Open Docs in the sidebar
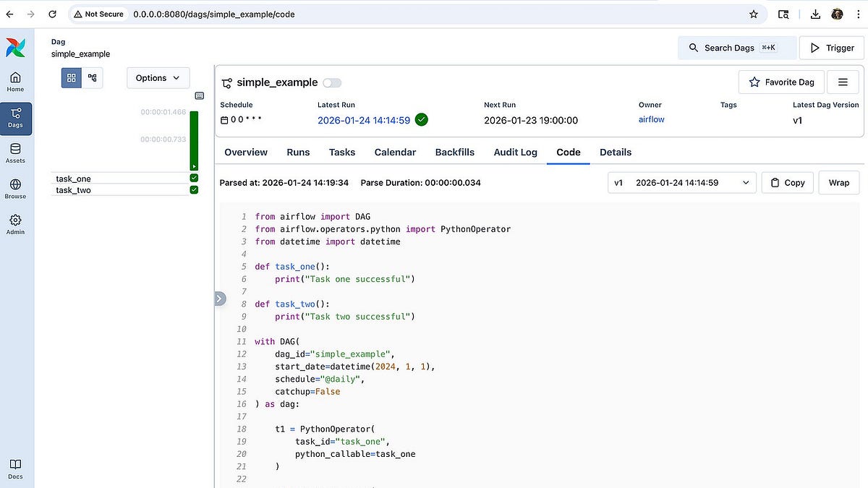Image resolution: width=868 pixels, height=488 pixels. pos(15,468)
